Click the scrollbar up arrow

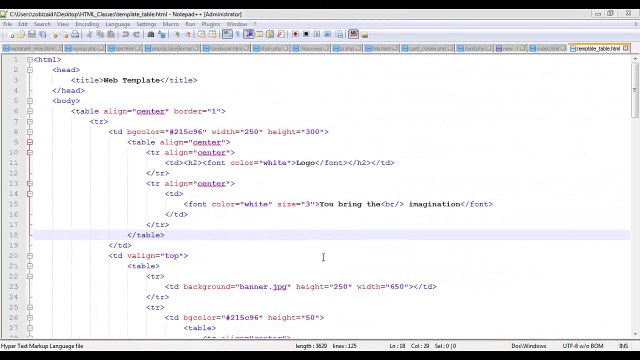click(635, 59)
